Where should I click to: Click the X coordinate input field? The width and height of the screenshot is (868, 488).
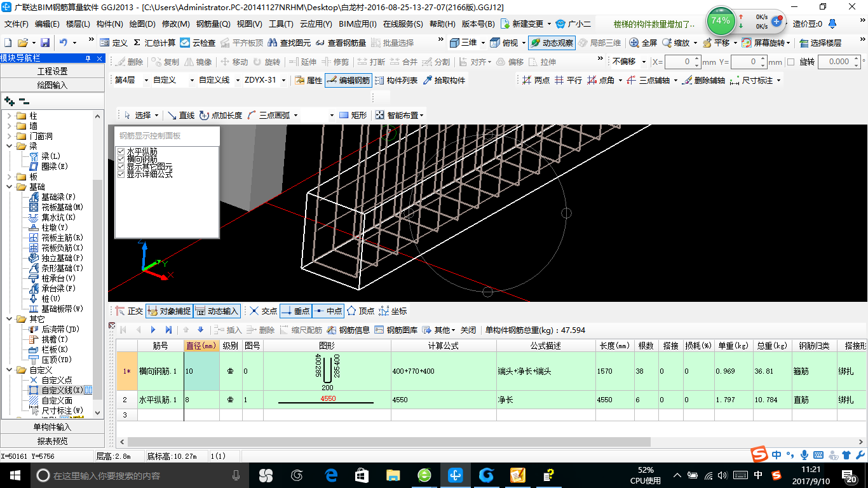tap(682, 62)
